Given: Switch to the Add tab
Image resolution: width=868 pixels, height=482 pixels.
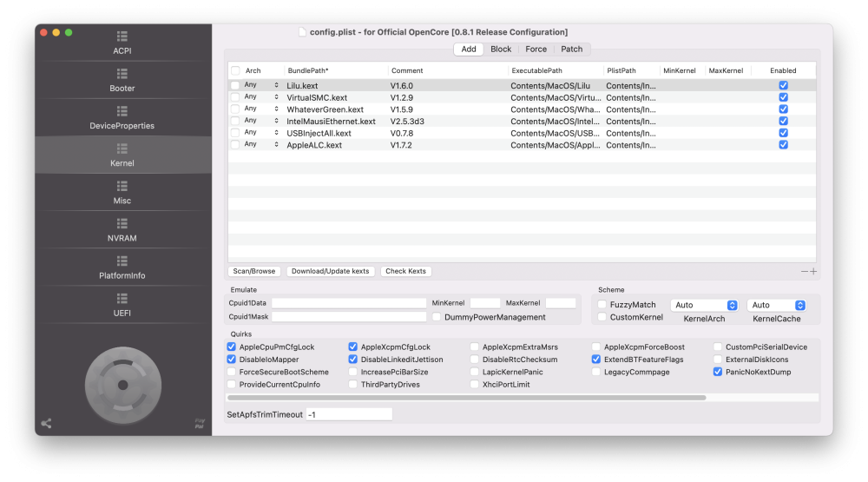Looking at the screenshot, I should pos(469,49).
